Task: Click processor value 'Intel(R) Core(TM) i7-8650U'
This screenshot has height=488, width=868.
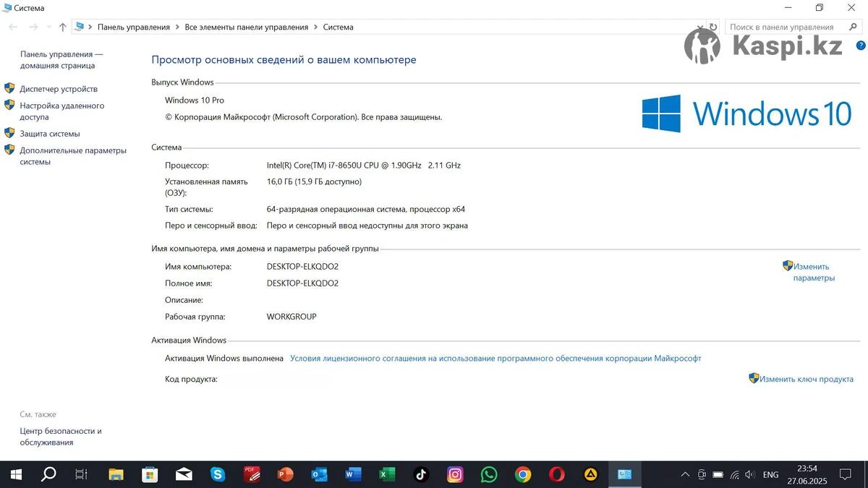Action: click(364, 165)
